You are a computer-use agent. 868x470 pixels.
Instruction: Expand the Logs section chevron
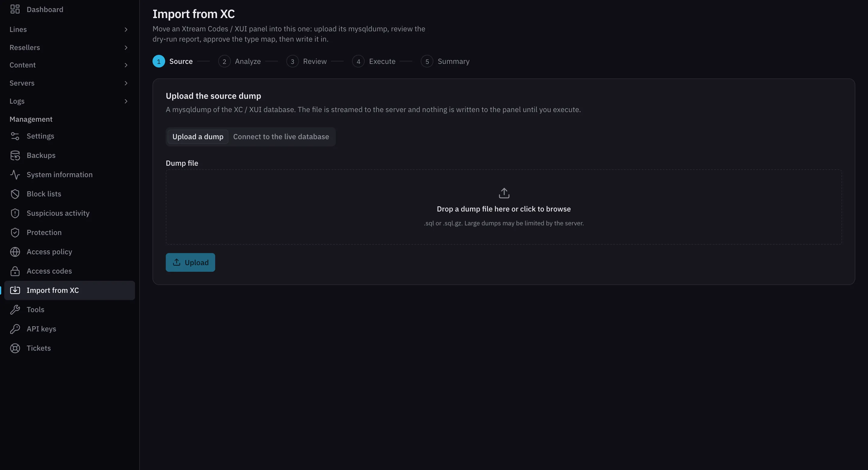126,101
